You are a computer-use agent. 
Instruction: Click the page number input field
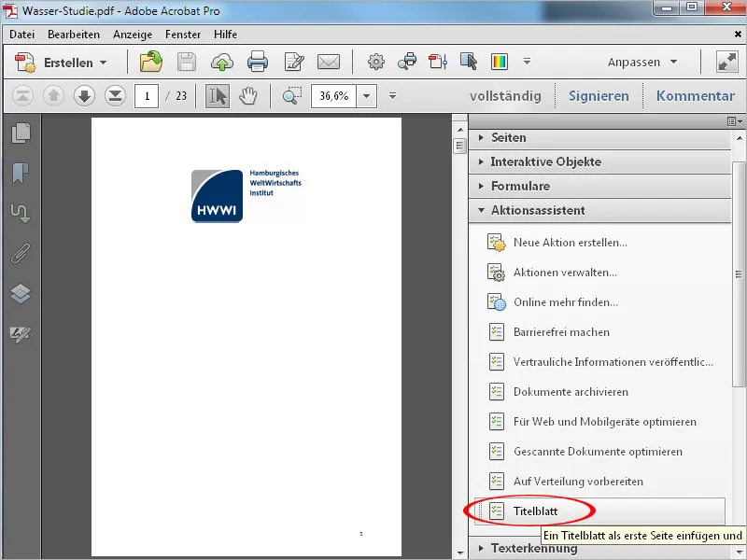[x=147, y=96]
